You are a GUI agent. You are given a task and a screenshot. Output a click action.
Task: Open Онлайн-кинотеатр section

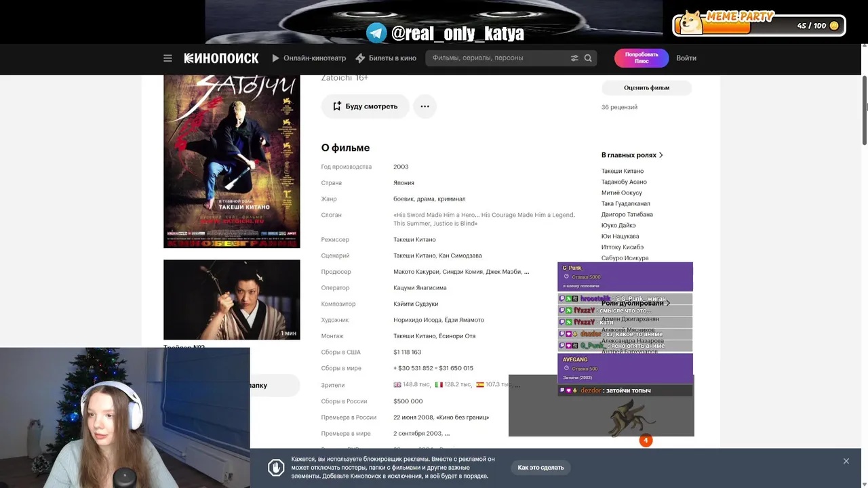pos(309,58)
